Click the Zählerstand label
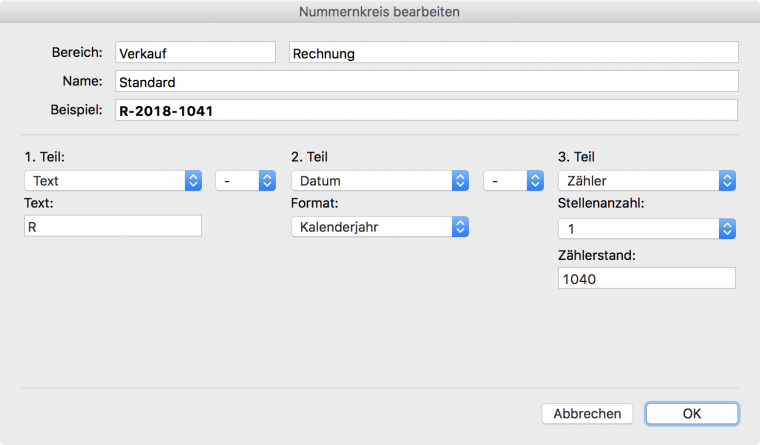The height and width of the screenshot is (445, 760). (597, 255)
